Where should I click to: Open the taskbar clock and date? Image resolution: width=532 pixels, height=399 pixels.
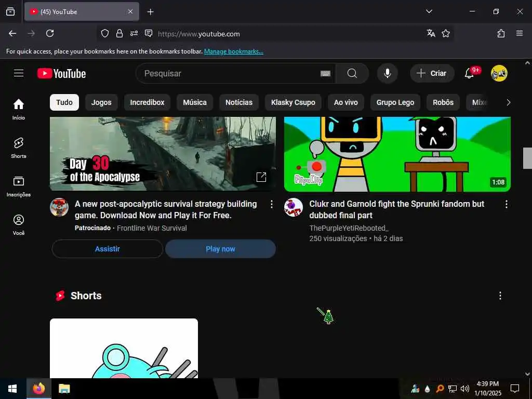[487, 389]
